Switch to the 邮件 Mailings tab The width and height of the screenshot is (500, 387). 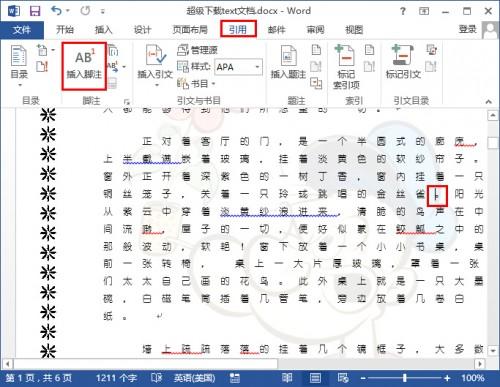(276, 30)
